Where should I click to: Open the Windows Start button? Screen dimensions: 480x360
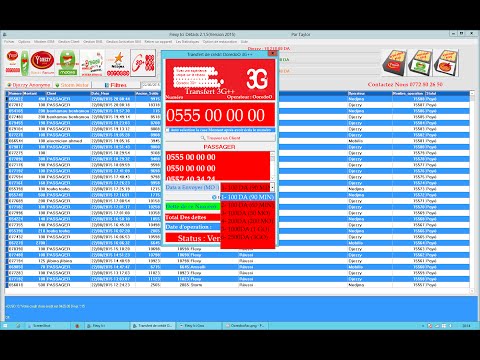tap(6, 325)
